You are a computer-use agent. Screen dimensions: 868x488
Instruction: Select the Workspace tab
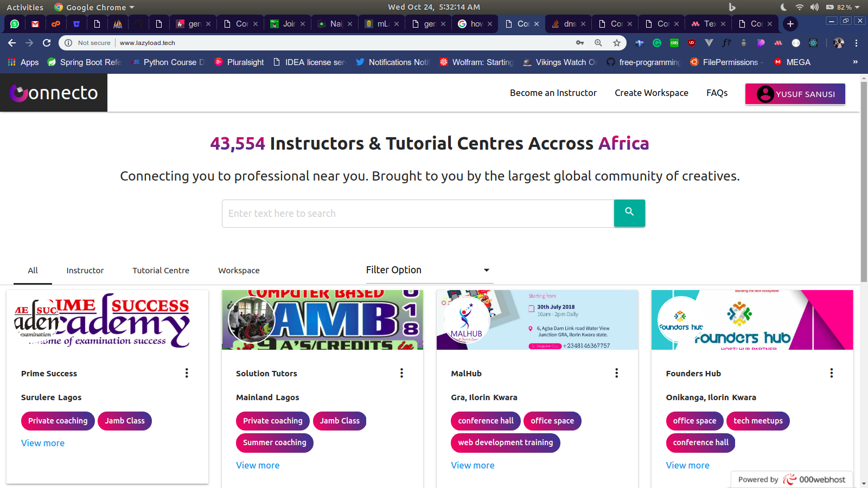coord(239,270)
